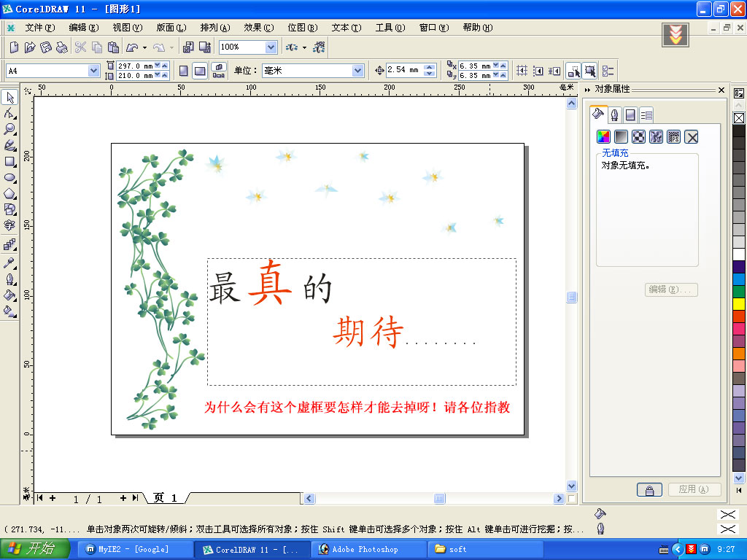
Task: Select the Basic Shapes tool
Action: point(9,209)
